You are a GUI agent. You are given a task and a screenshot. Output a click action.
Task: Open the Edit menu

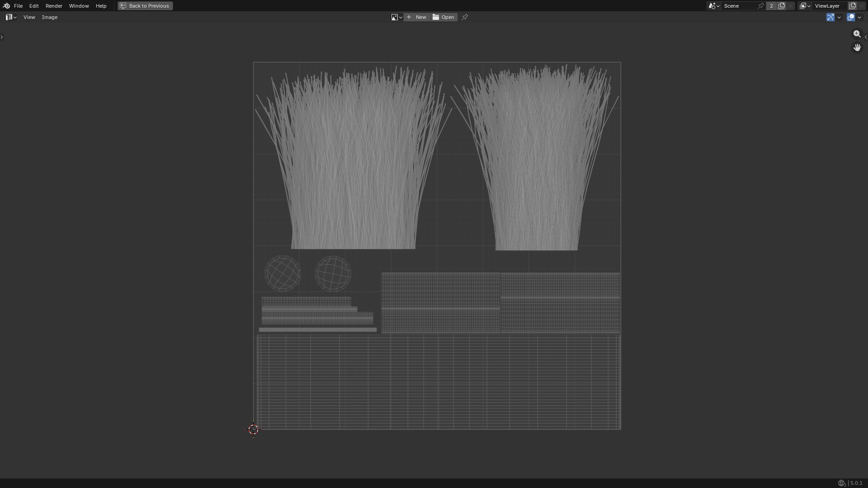34,6
